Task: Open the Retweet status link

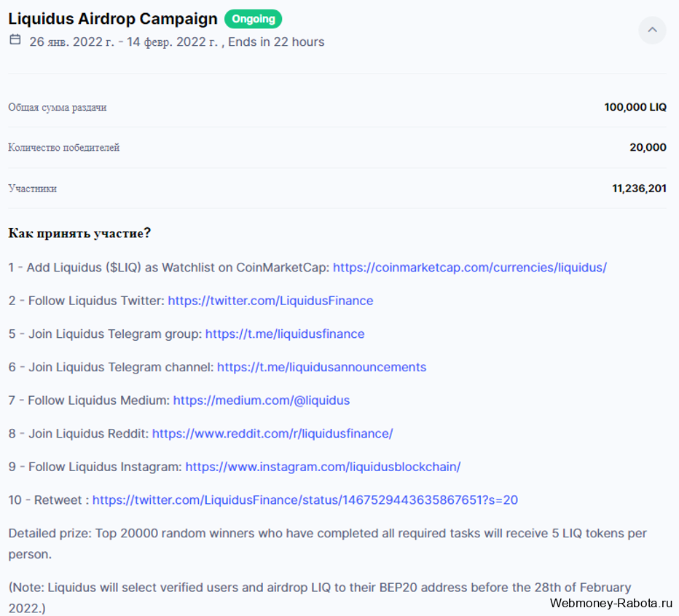Action: tap(305, 500)
